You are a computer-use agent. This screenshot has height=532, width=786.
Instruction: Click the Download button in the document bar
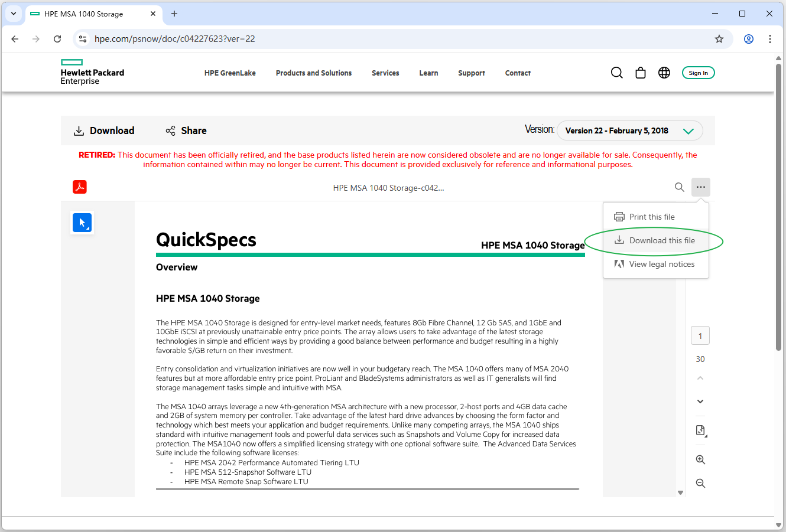pyautogui.click(x=104, y=130)
